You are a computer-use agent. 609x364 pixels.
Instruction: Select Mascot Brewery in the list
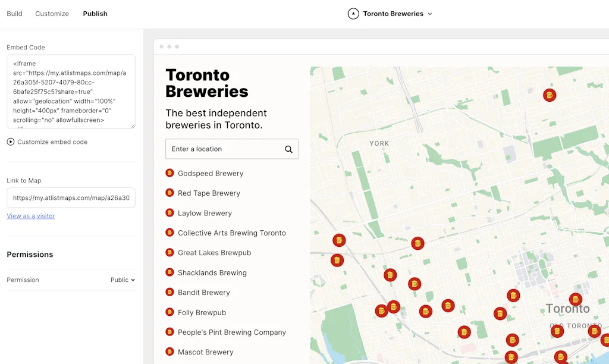click(205, 352)
